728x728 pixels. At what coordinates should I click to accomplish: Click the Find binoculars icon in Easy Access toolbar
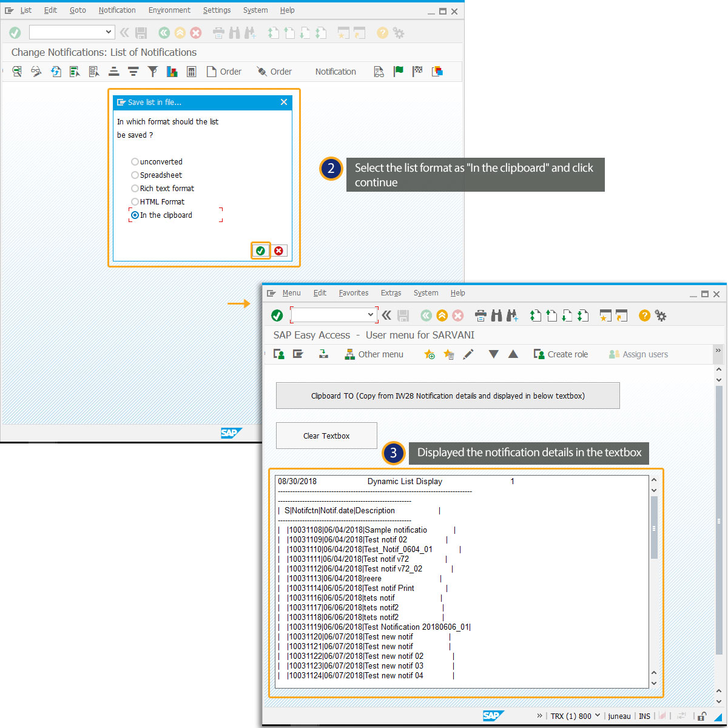[497, 315]
